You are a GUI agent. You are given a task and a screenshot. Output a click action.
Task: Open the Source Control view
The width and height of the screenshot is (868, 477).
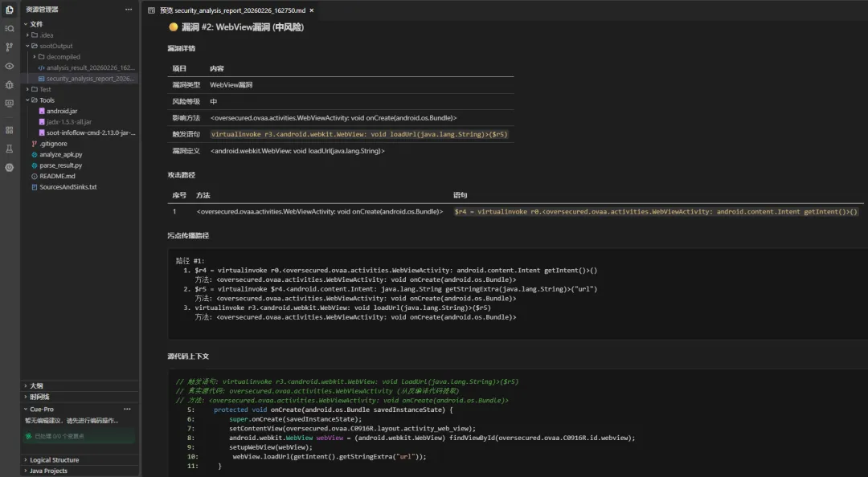tap(10, 47)
